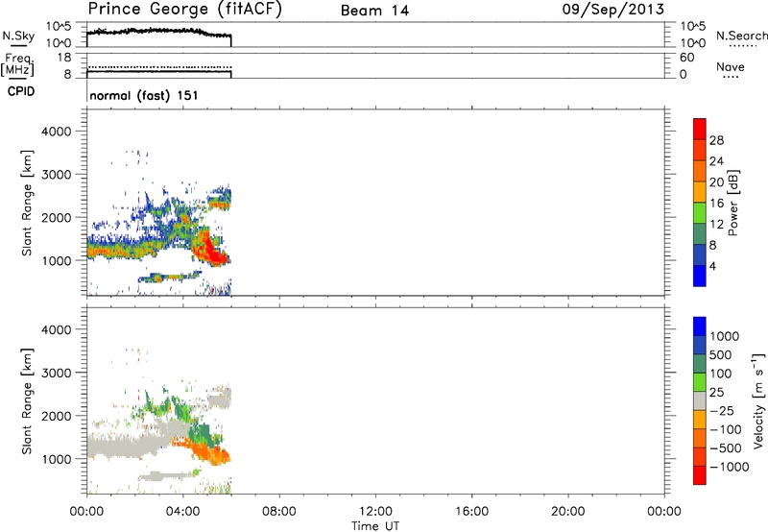
Task: Click the 'normal (fast) 151' mode text
Action: coord(144,95)
